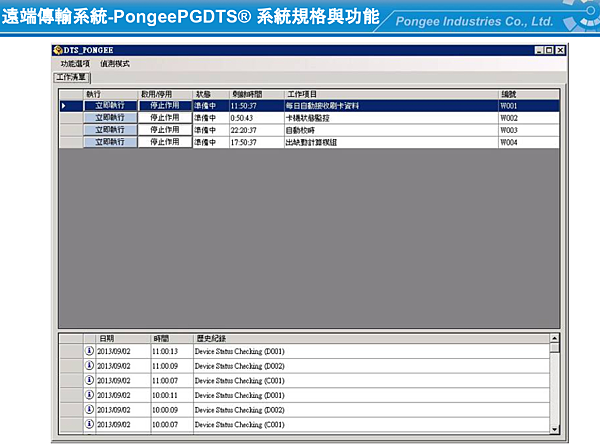This screenshot has height=444, width=600.
Task: Click 立即執行 for job W002
Action: 110,118
